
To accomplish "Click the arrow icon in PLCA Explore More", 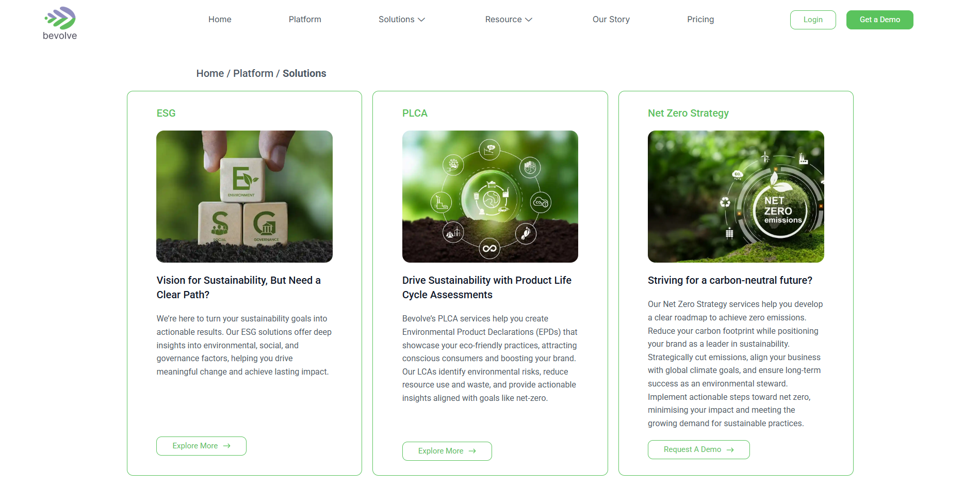I will 472,451.
